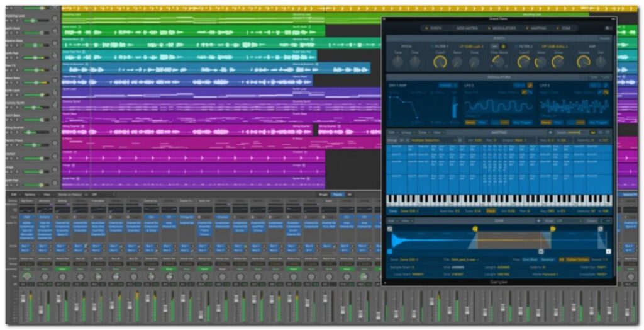This screenshot has height=330, width=644.
Task: Set LFO 2 to Mono mode
Action: [x=470, y=123]
